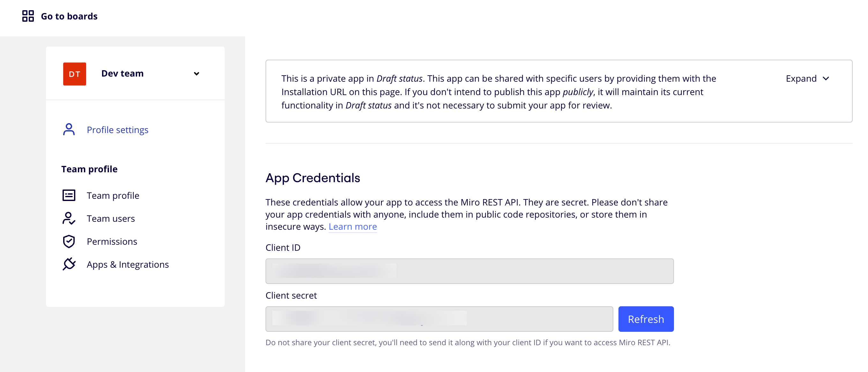Open the Dev team dropdown arrow
Viewport: 868px width, 372px height.
click(x=197, y=74)
